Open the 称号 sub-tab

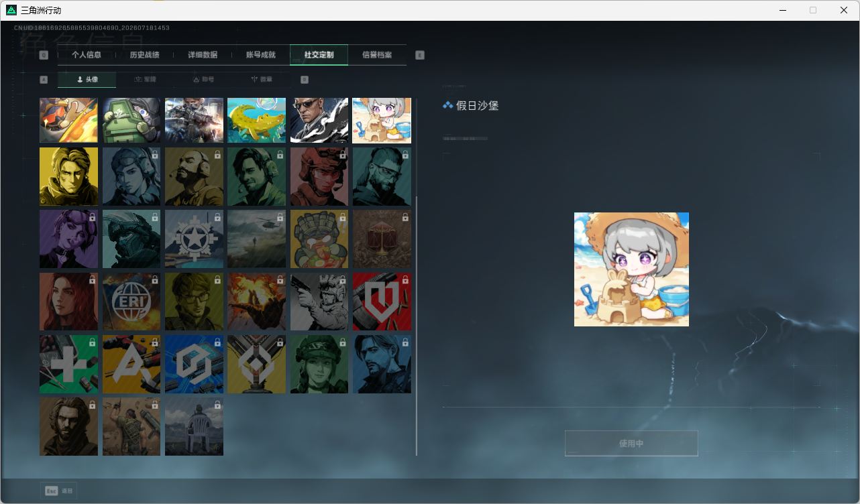point(203,80)
